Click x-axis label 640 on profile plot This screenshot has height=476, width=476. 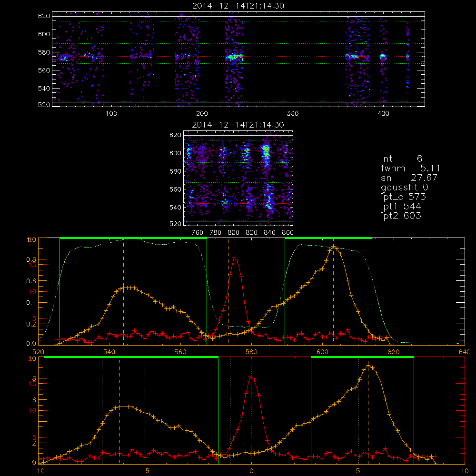coord(465,352)
